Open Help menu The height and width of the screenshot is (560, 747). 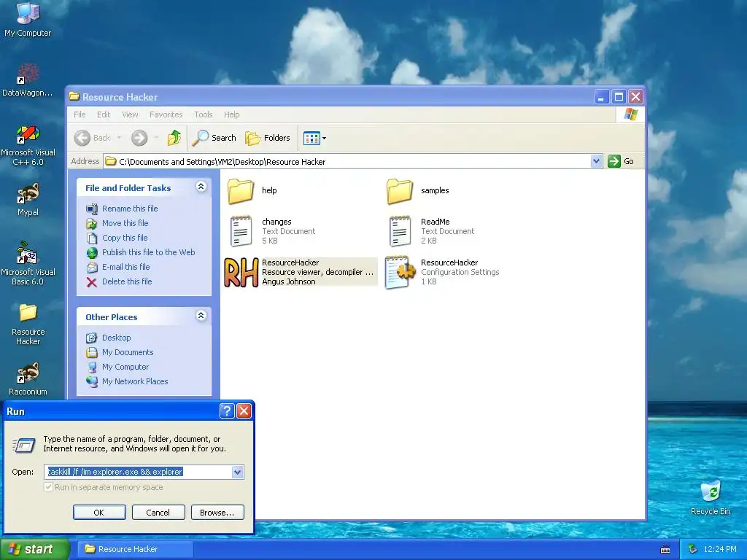point(231,114)
